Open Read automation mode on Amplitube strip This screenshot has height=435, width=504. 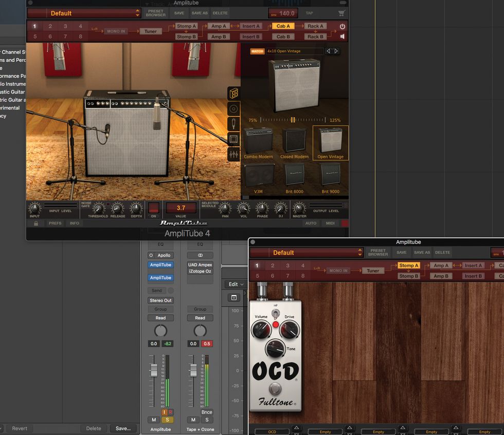click(160, 318)
